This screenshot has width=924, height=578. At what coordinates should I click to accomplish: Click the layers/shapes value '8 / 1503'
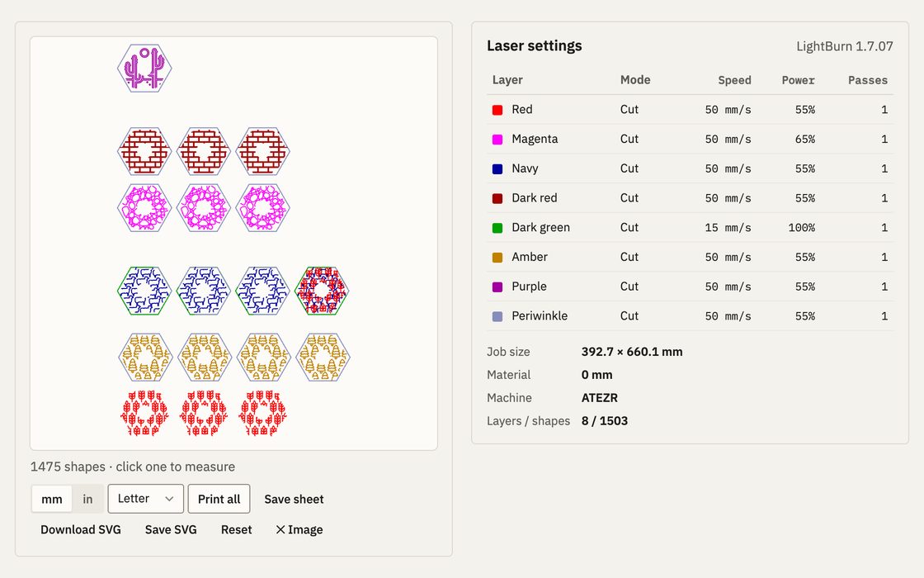pos(604,420)
